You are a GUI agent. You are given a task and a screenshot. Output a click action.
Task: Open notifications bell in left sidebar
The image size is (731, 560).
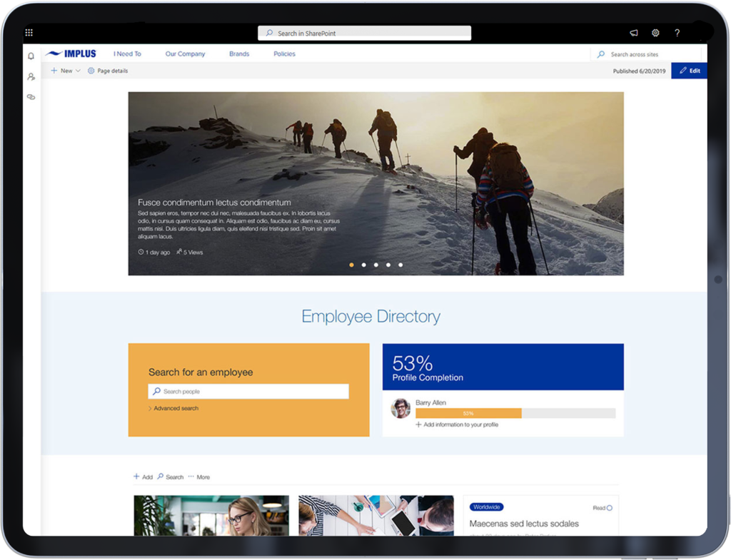(x=30, y=55)
